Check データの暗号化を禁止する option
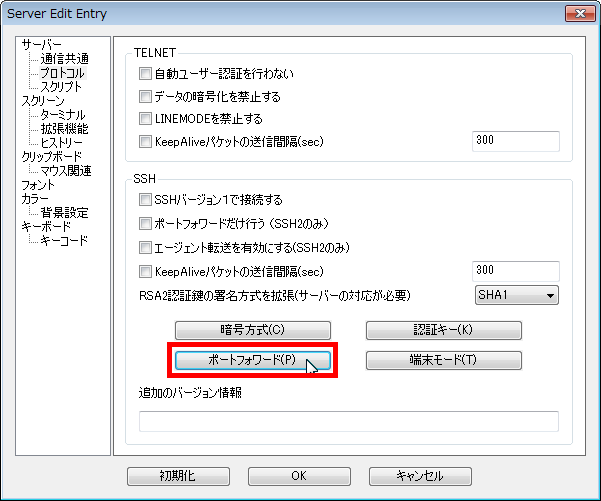Viewport: 601px width, 501px height. coord(145,96)
